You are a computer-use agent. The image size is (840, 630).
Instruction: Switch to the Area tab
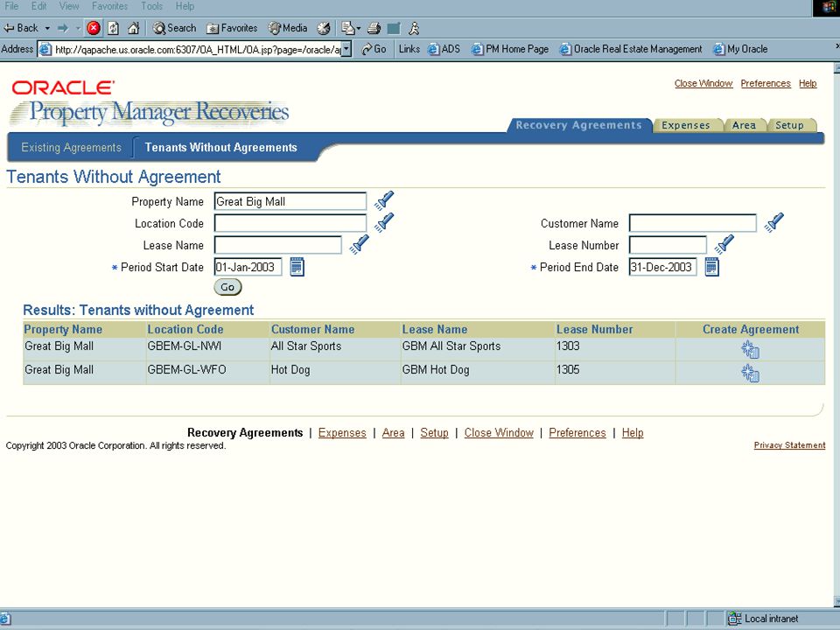(744, 125)
